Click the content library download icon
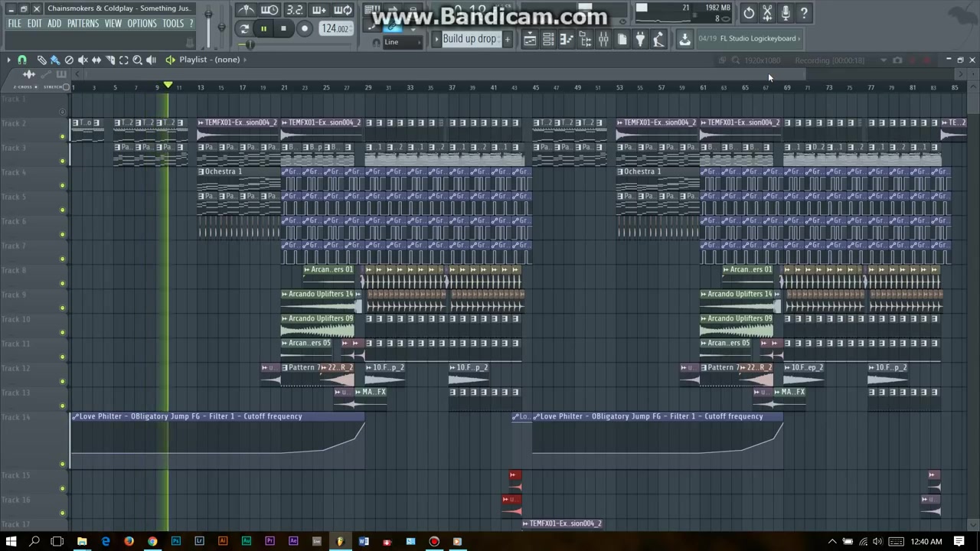This screenshot has width=980, height=551. [684, 40]
